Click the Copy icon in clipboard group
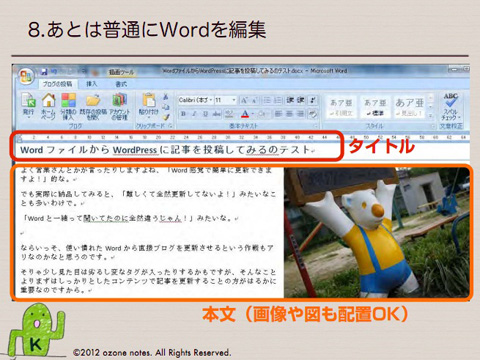Viewport: 480px width, 360px height. click(166, 107)
